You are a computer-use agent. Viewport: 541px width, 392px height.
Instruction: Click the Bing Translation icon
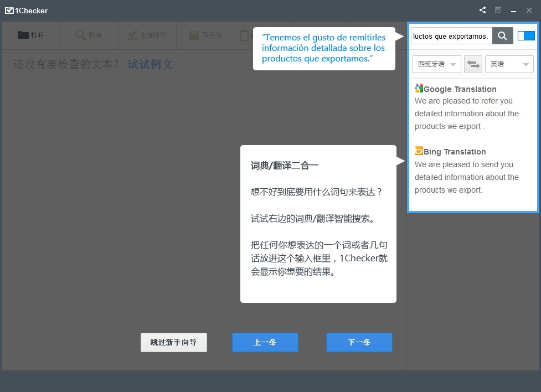[419, 151]
